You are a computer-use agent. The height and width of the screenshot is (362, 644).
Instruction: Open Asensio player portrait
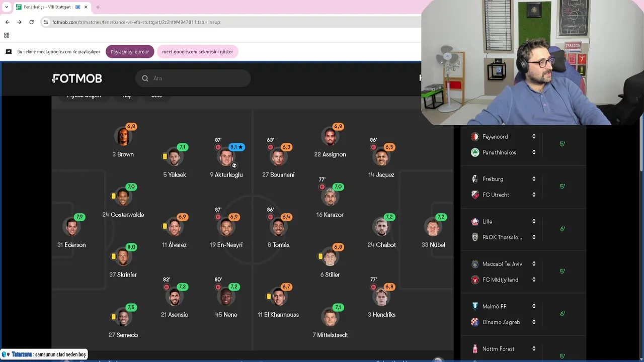coord(174,297)
